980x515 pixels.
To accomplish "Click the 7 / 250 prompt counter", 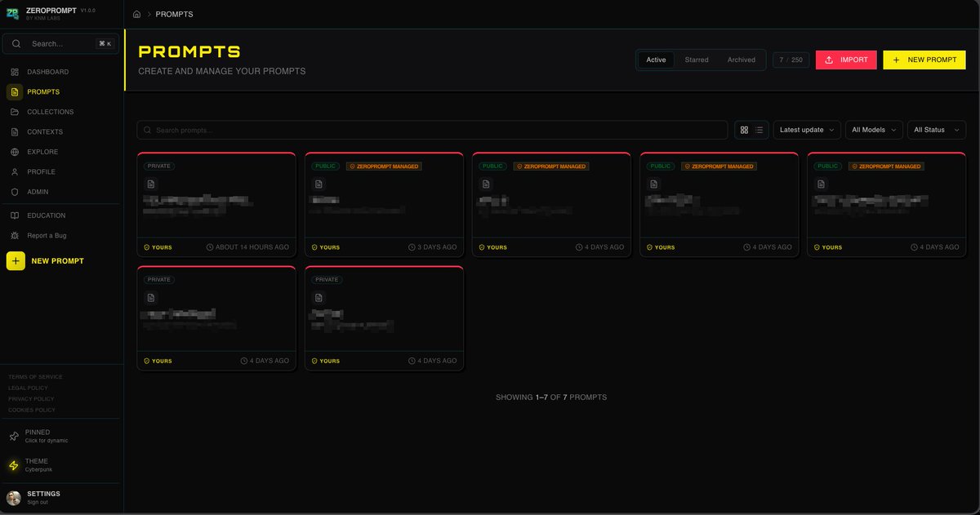I will [x=791, y=60].
